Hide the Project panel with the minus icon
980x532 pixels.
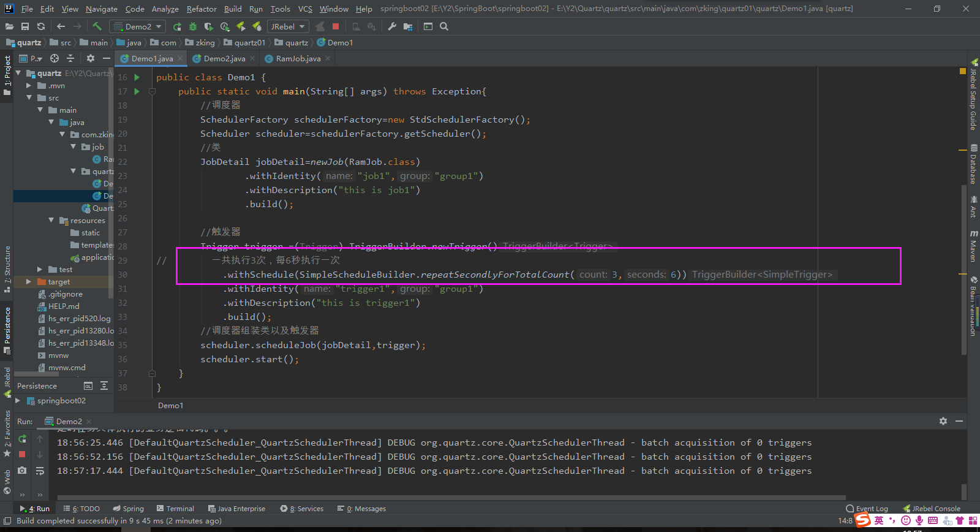point(107,58)
